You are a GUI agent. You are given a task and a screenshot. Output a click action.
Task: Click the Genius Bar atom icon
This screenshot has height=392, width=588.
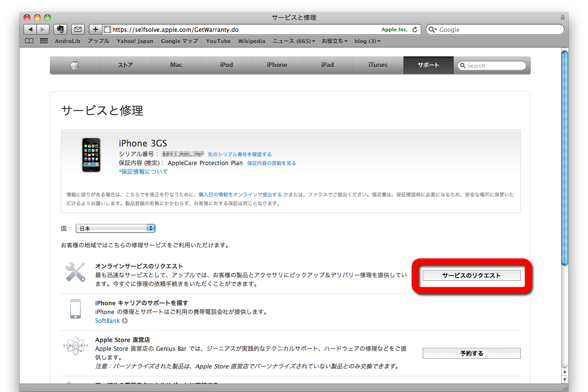click(x=76, y=345)
